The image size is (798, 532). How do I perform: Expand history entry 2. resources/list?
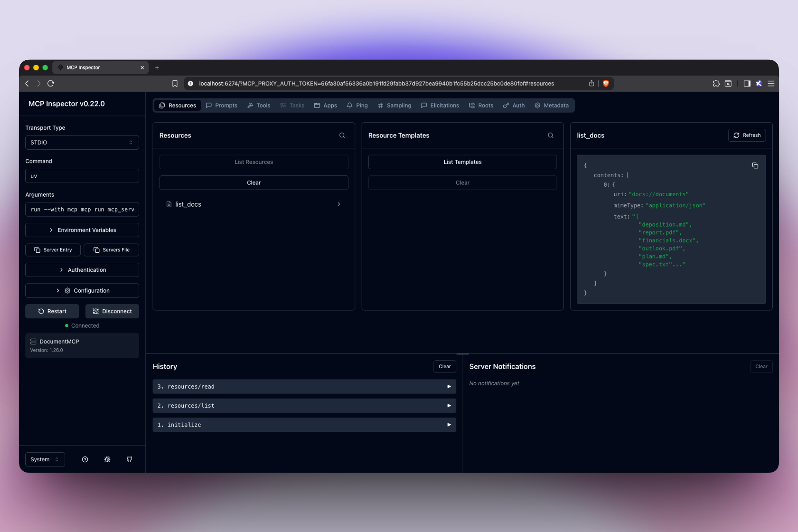click(304, 406)
